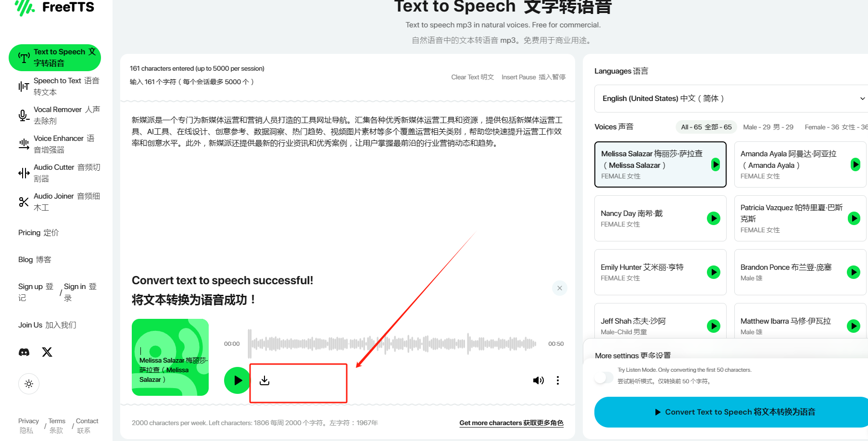Open Speech to Text tool
Viewport: 868px width, 441px height.
[x=59, y=87]
